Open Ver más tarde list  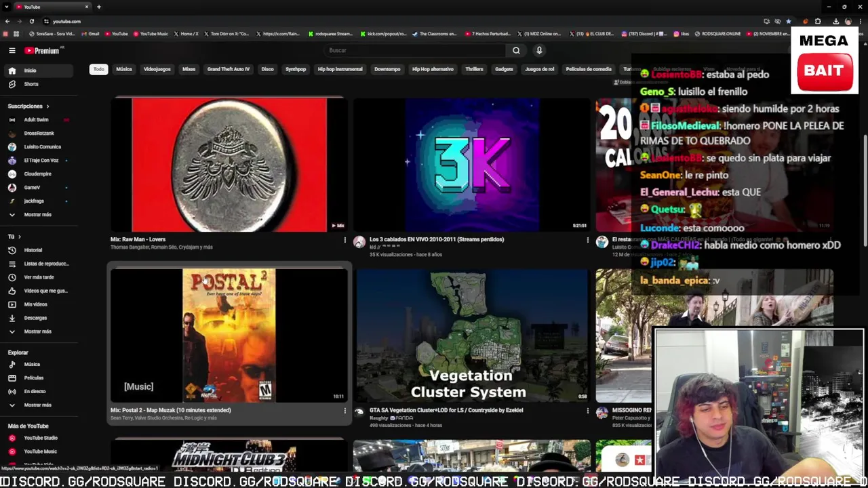coord(39,277)
